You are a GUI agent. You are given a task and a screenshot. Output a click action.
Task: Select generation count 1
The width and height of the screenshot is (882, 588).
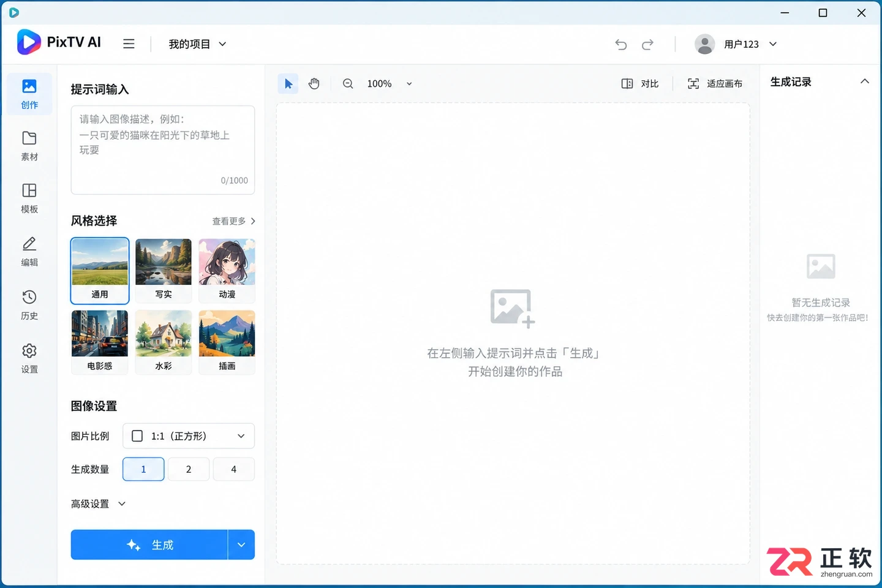[x=143, y=469]
